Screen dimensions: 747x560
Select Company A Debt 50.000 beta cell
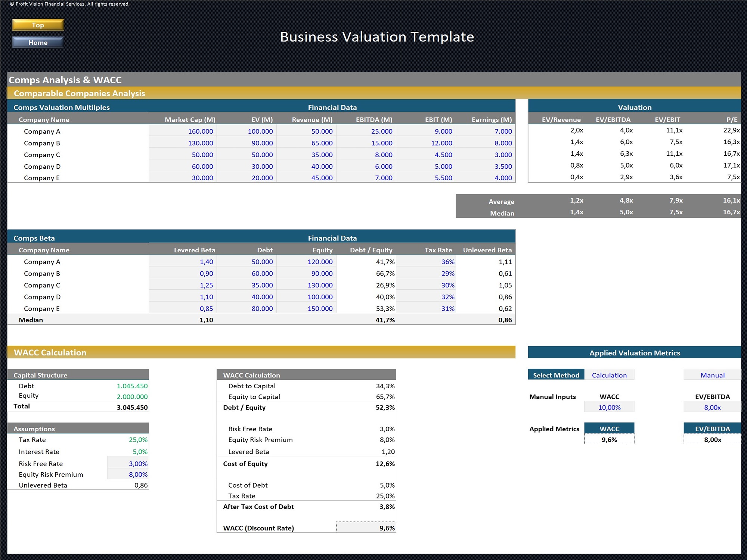[x=247, y=262]
